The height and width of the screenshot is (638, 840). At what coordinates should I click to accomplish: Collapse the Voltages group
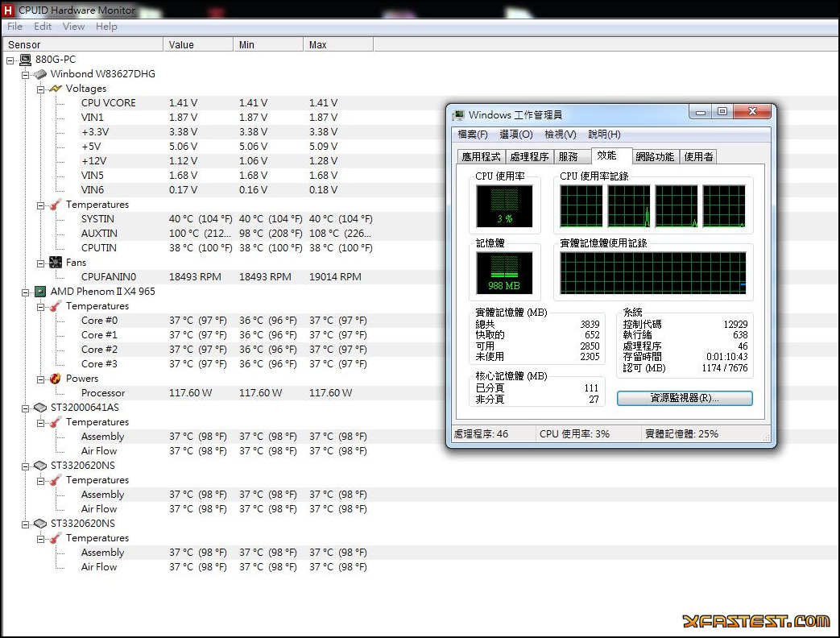tap(40, 89)
